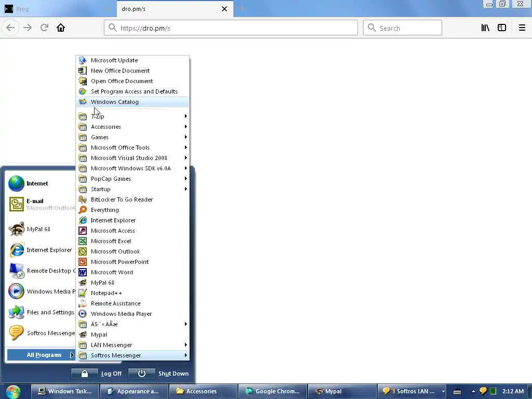Click the Start orb button

[x=13, y=392]
